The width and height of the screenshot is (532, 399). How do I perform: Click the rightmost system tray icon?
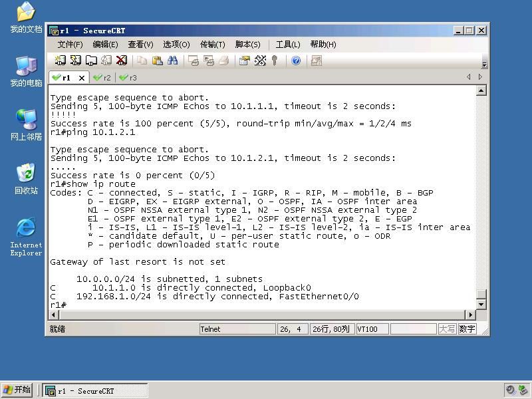coord(523,390)
